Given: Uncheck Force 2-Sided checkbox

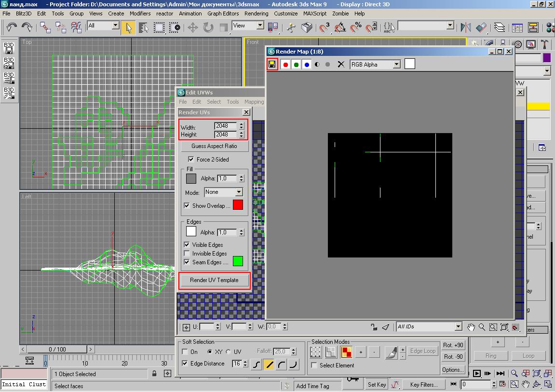Looking at the screenshot, I should point(191,159).
